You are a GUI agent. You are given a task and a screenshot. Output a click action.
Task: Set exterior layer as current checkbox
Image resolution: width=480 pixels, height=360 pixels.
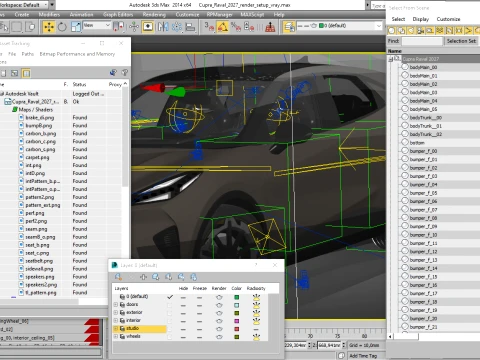(170, 313)
